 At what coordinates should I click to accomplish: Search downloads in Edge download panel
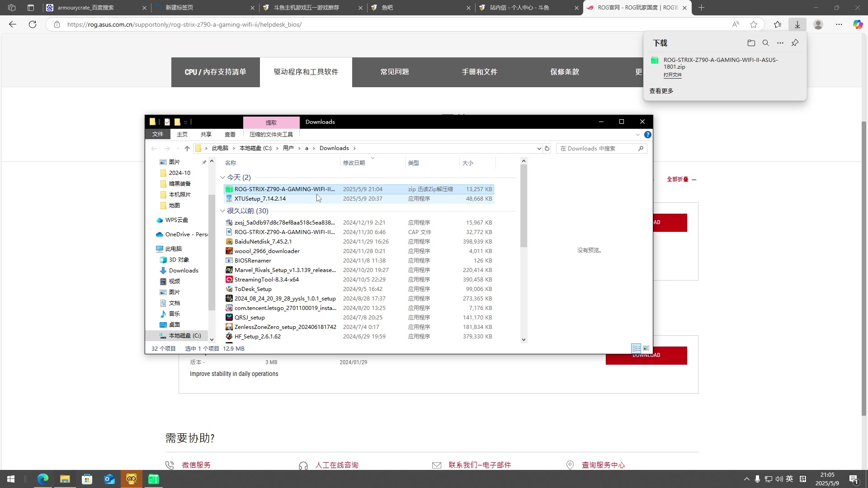point(765,43)
